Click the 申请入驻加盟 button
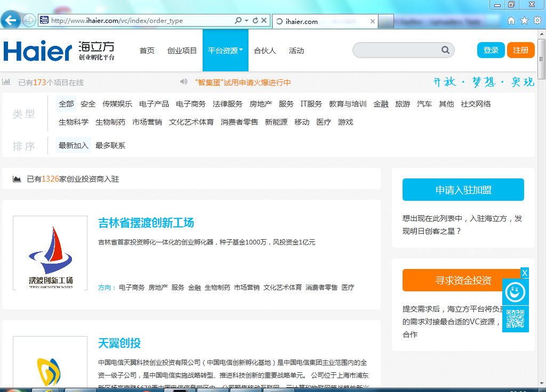This screenshot has height=392, width=546. tap(463, 190)
